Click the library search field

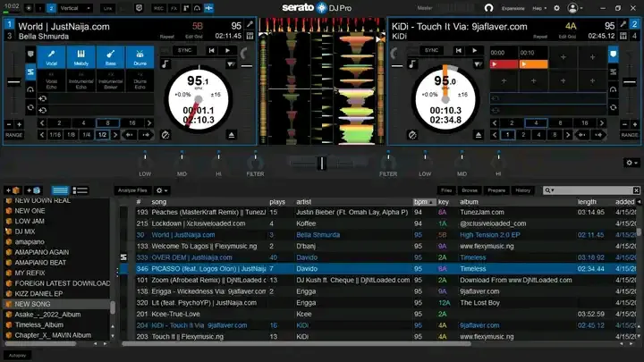click(591, 190)
